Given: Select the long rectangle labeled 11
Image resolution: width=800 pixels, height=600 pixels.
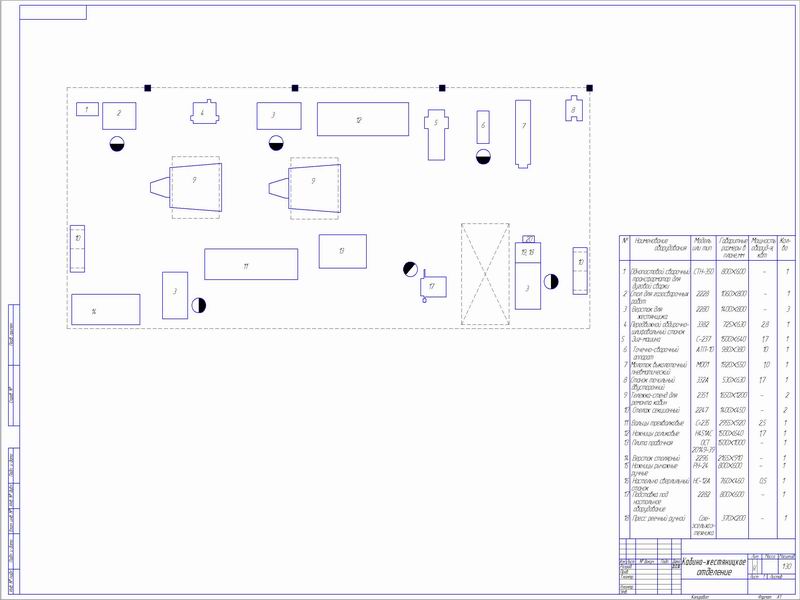Looking at the screenshot, I should point(251,264).
